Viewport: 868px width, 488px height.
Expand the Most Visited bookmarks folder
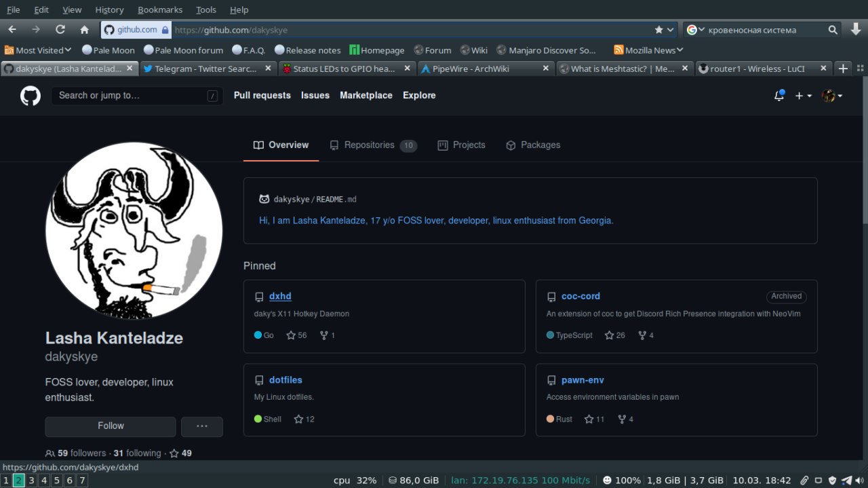coord(38,50)
